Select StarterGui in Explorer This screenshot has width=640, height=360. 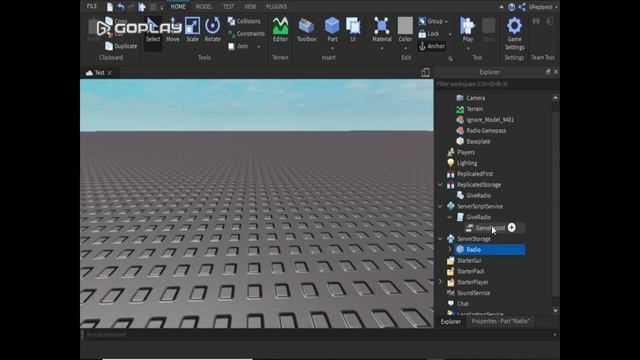469,260
